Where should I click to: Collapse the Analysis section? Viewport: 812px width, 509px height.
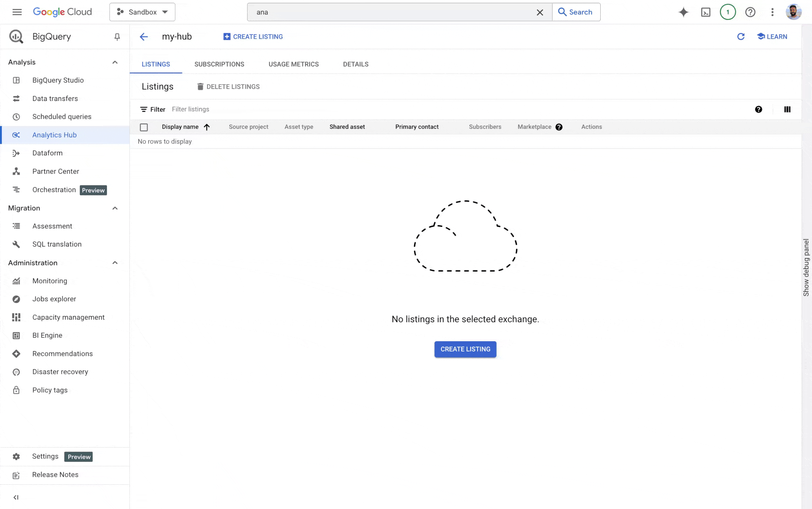pyautogui.click(x=115, y=62)
